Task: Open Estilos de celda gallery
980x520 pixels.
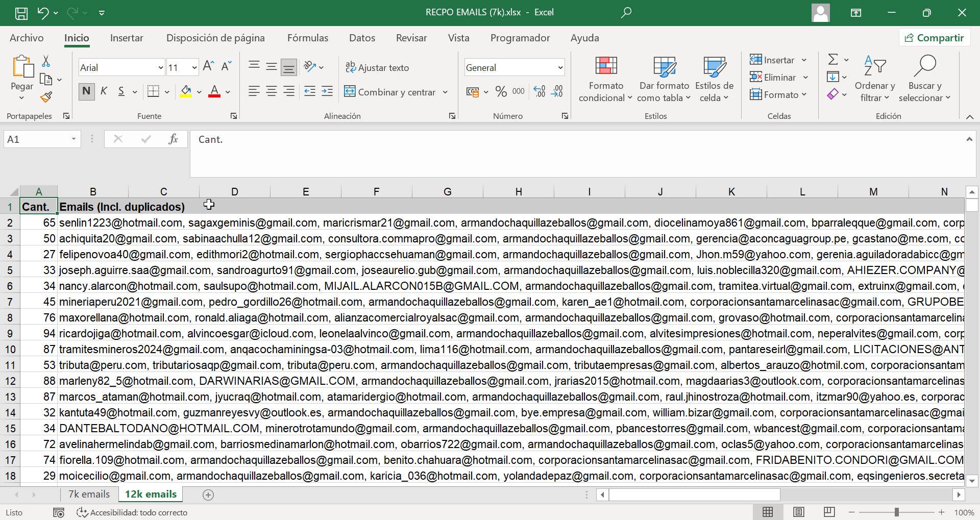Action: pos(714,78)
